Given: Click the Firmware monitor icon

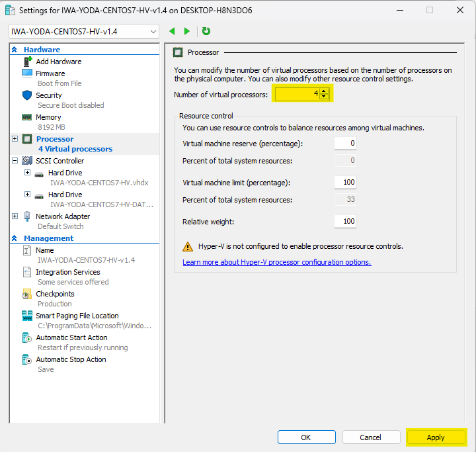Looking at the screenshot, I should (27, 73).
